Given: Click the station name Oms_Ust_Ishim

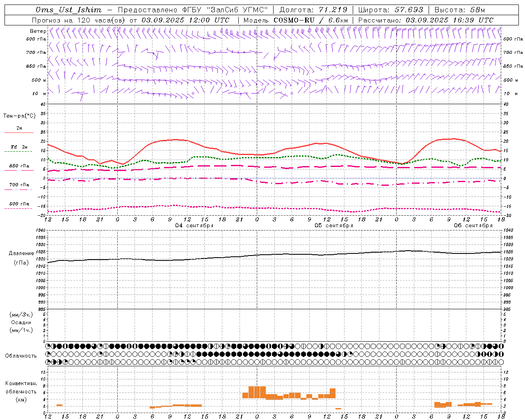Looking at the screenshot, I should 69,10.
